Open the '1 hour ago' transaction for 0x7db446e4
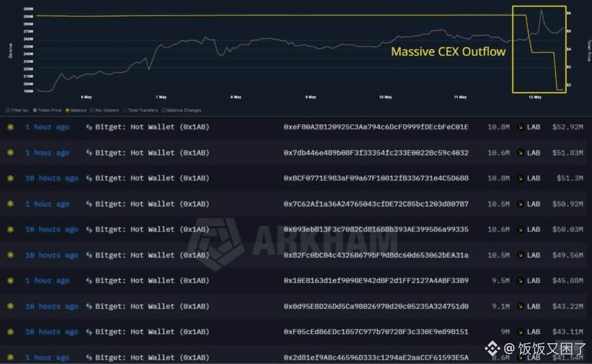Image resolution: width=592 pixels, height=364 pixels. 47,153
